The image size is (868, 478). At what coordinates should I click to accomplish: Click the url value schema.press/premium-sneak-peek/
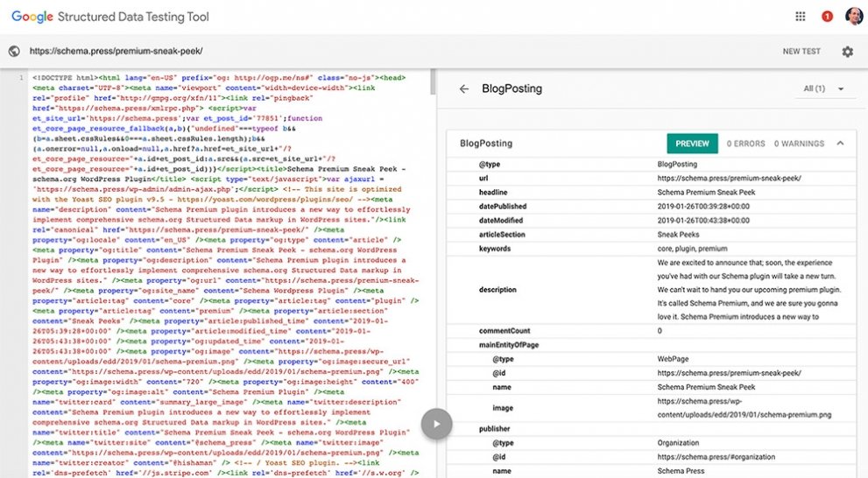pyautogui.click(x=729, y=178)
